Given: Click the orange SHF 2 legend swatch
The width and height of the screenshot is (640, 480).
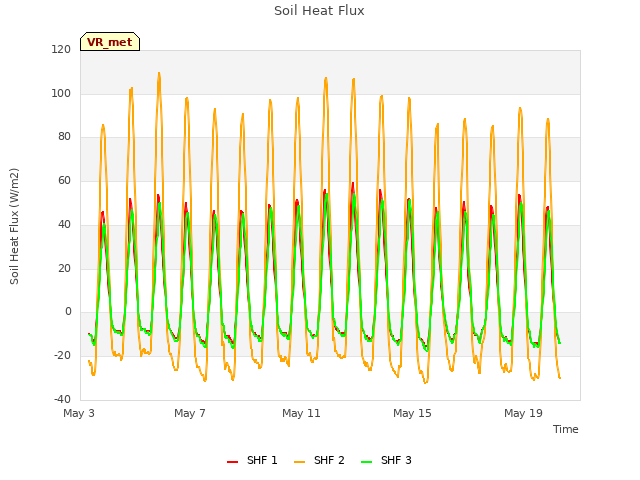Looking at the screenshot, I should click(x=299, y=462).
